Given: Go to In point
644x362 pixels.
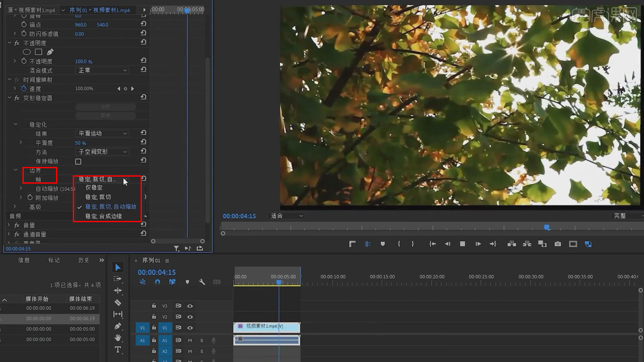Looking at the screenshot, I should [432, 244].
